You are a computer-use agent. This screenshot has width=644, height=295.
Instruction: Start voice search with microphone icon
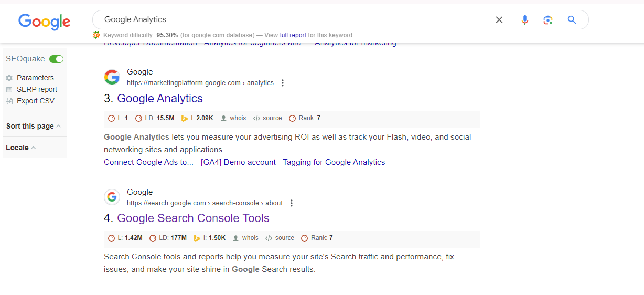click(524, 20)
